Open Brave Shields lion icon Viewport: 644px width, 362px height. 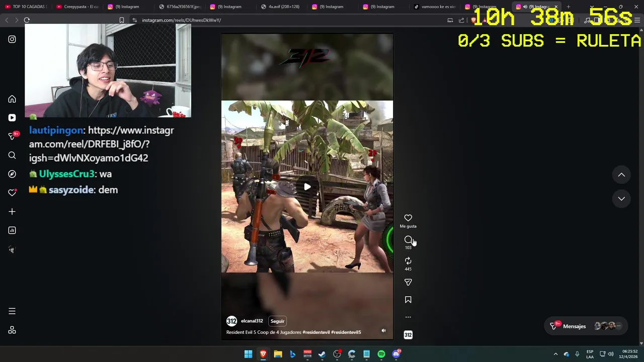point(473,20)
